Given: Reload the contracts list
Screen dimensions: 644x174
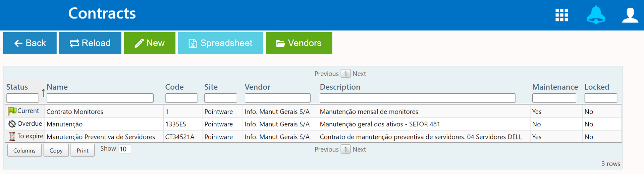Looking at the screenshot, I should tap(90, 43).
